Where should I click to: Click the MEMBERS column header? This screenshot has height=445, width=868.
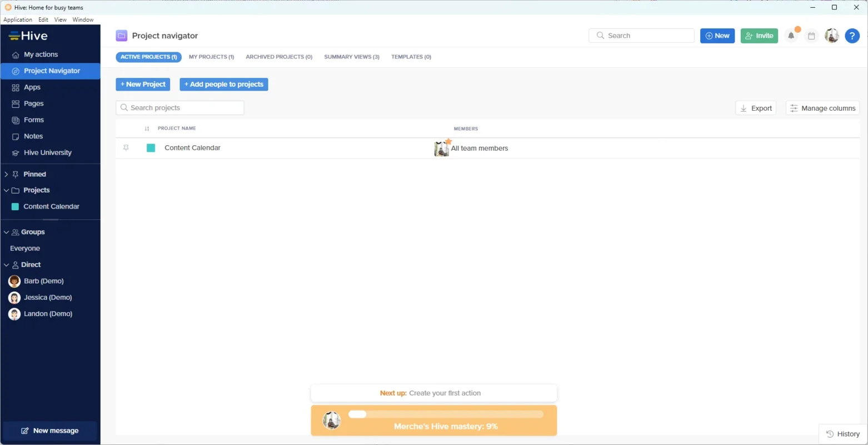coord(466,128)
